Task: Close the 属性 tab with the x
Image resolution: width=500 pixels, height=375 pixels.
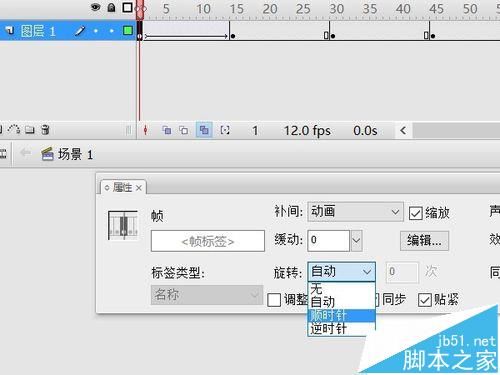Action: click(x=139, y=188)
